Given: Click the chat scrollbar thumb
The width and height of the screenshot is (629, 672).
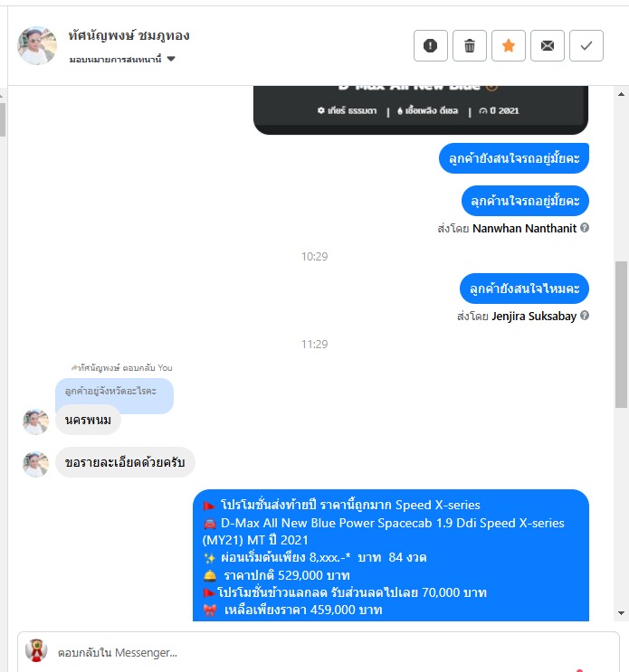Looking at the screenshot, I should pos(621,335).
